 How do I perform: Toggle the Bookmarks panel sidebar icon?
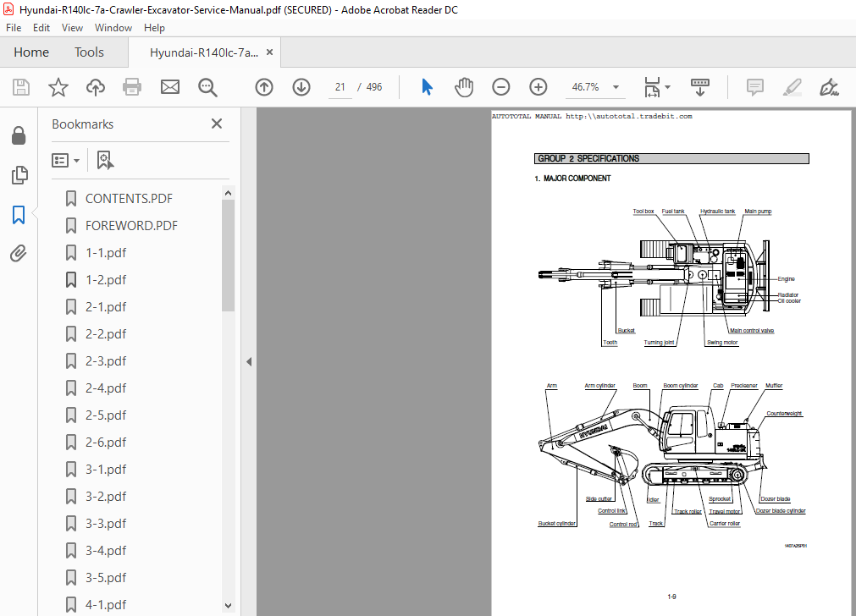click(x=19, y=214)
